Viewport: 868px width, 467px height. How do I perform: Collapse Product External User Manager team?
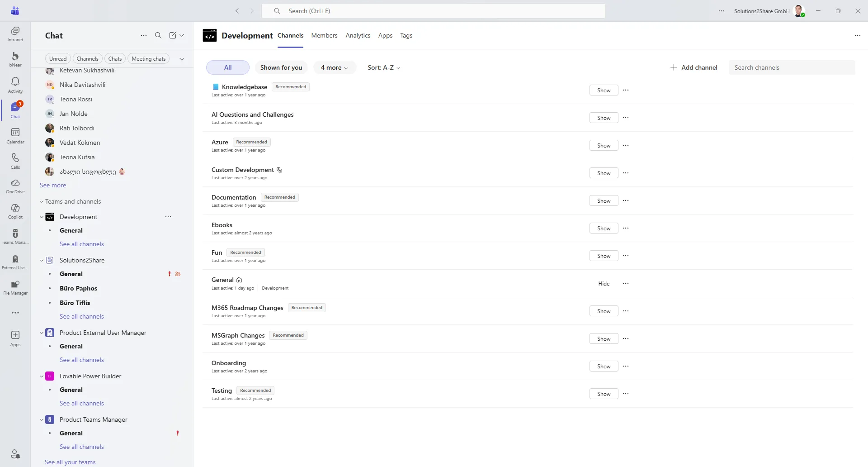click(42, 333)
